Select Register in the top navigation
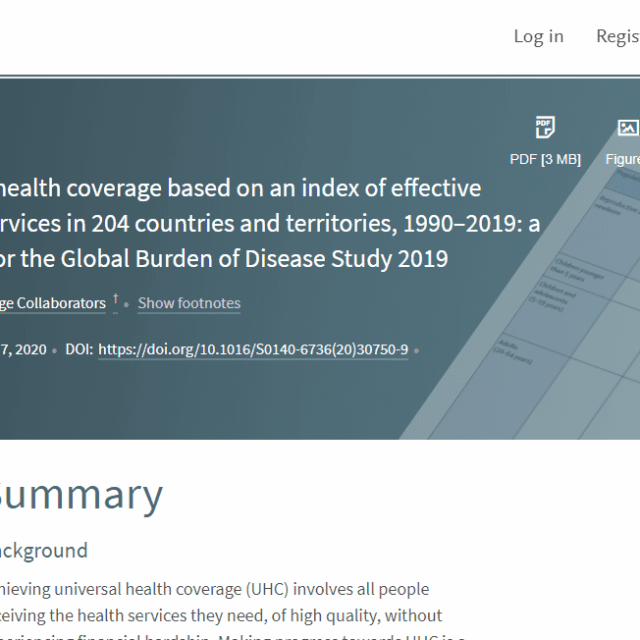 (617, 36)
